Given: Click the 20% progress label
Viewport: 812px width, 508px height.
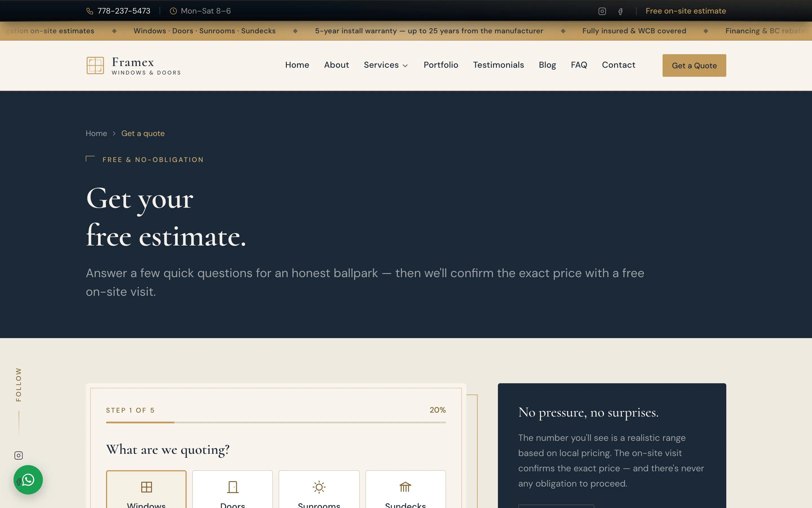Looking at the screenshot, I should click(438, 410).
